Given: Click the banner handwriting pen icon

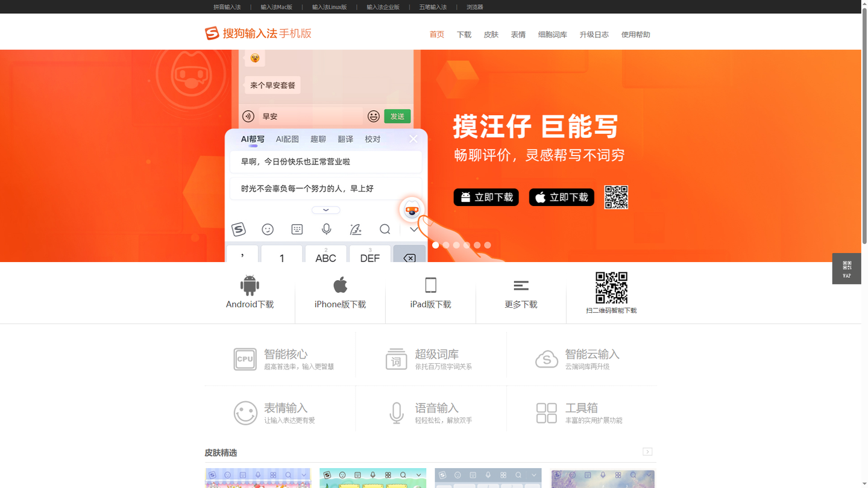Looking at the screenshot, I should coord(356,229).
